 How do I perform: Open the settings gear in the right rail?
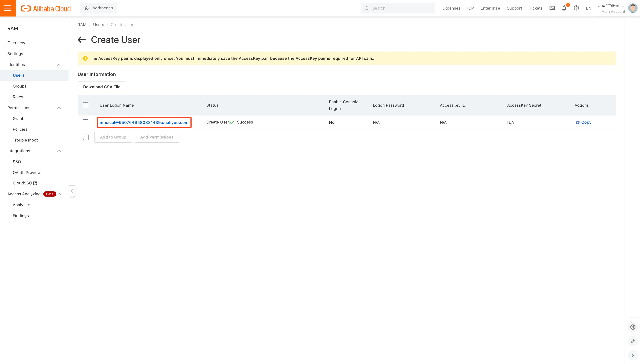tap(633, 327)
